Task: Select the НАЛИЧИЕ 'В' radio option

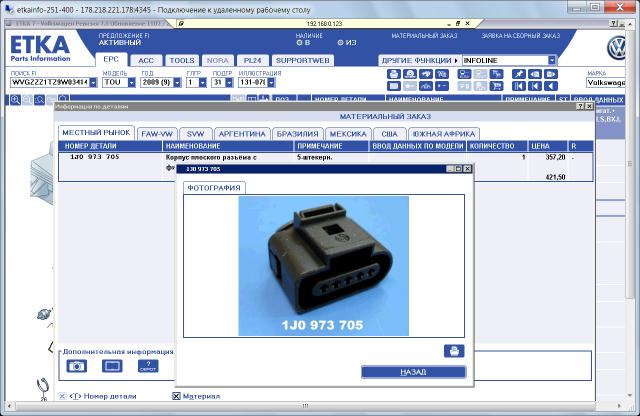Action: [x=299, y=42]
